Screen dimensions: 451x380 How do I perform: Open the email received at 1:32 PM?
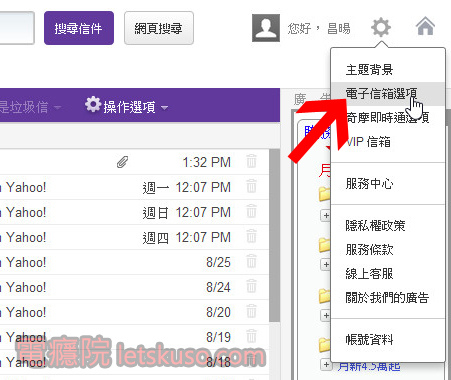coord(133,162)
